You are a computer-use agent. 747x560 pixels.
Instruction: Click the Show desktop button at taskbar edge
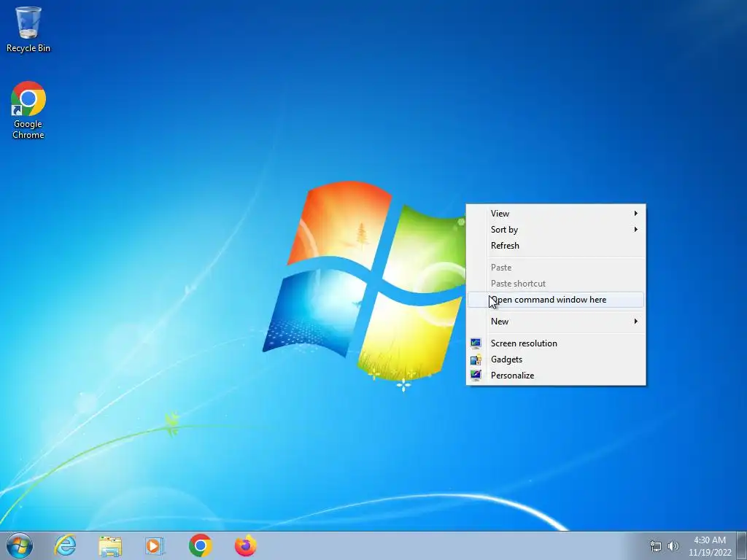(x=742, y=545)
